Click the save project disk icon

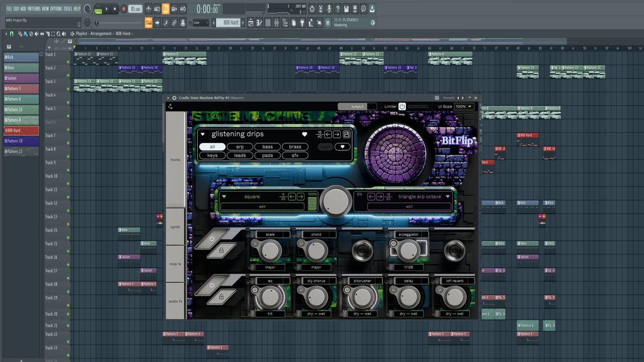point(346,9)
